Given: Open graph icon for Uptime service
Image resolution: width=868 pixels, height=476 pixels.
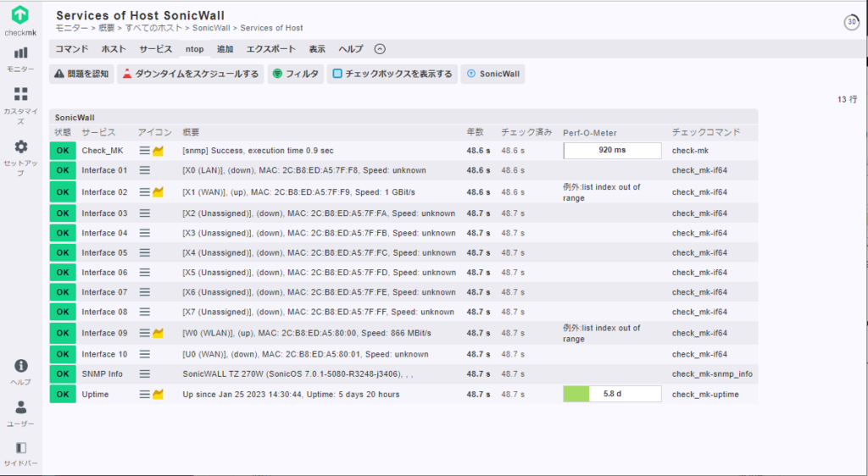Looking at the screenshot, I should point(159,394).
